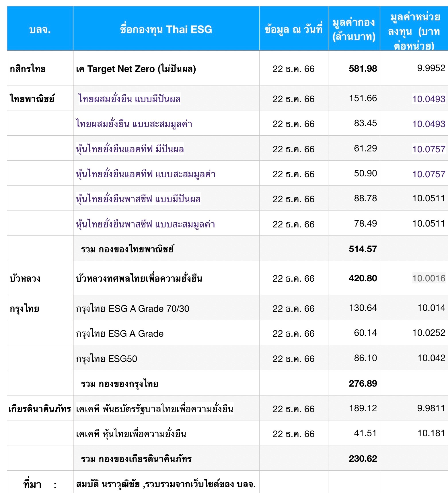The width and height of the screenshot is (448, 493).
Task: Click the 'กรุงไทย ESG50' fund name
Action: (106, 359)
